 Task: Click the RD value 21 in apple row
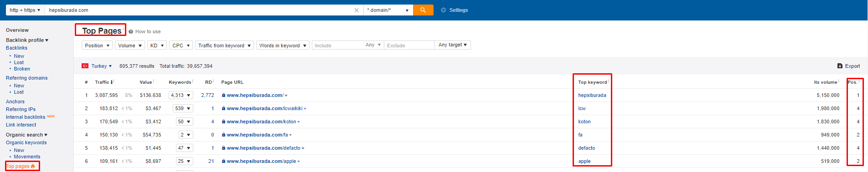[x=211, y=161]
